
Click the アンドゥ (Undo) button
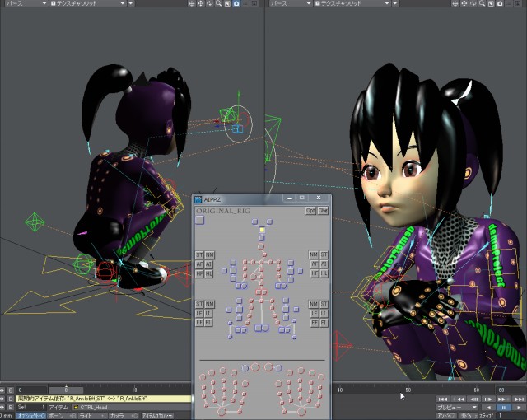click(446, 416)
